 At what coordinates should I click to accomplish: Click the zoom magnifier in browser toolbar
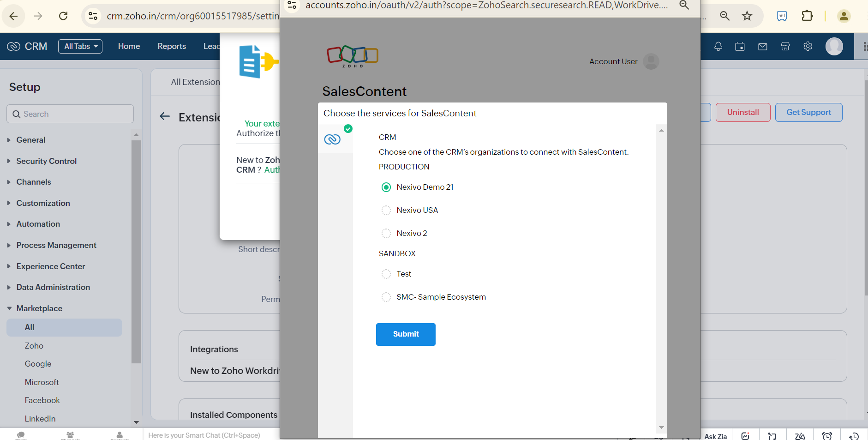724,16
